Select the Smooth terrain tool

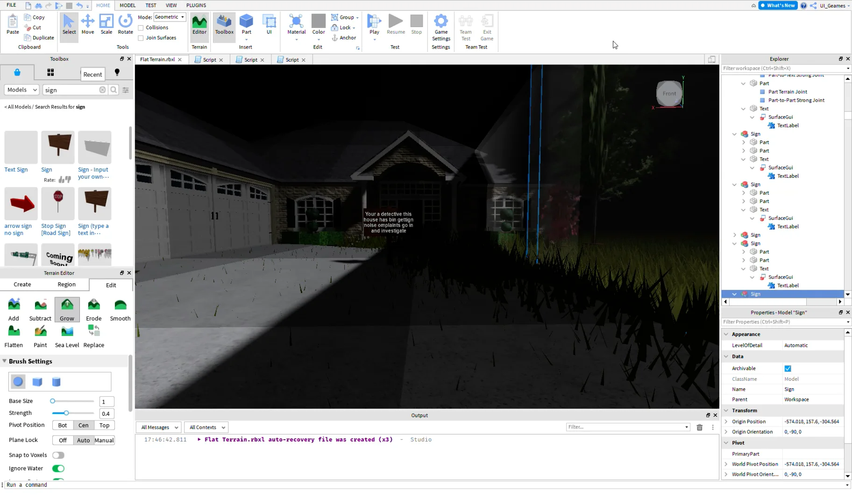tap(120, 309)
